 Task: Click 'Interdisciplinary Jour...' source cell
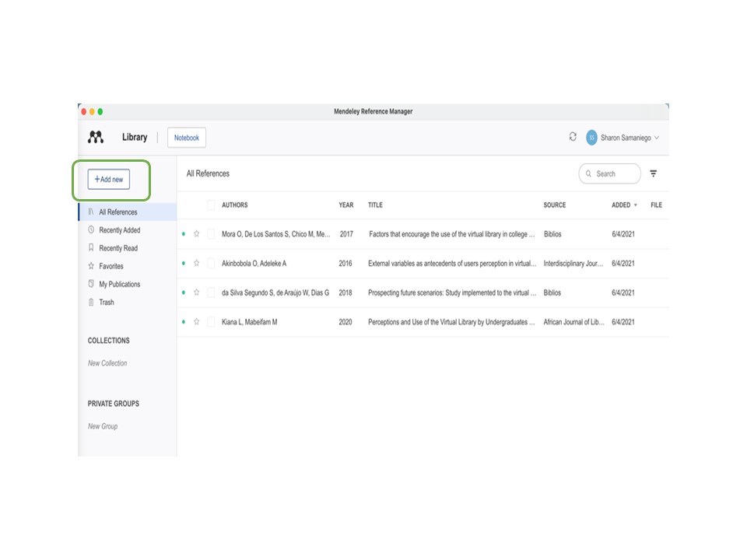[x=573, y=263]
